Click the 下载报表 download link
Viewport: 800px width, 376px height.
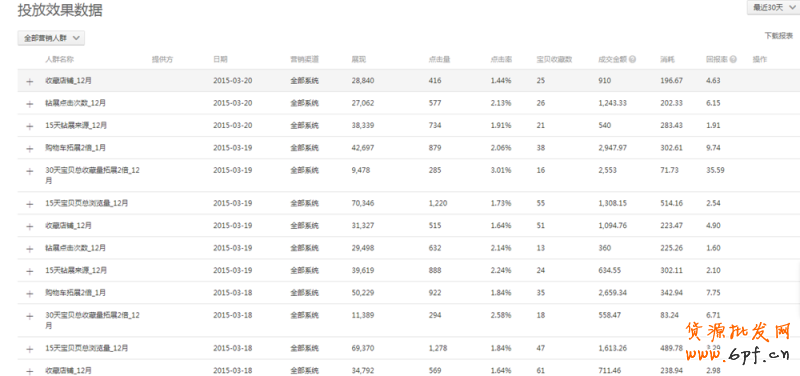tap(779, 36)
